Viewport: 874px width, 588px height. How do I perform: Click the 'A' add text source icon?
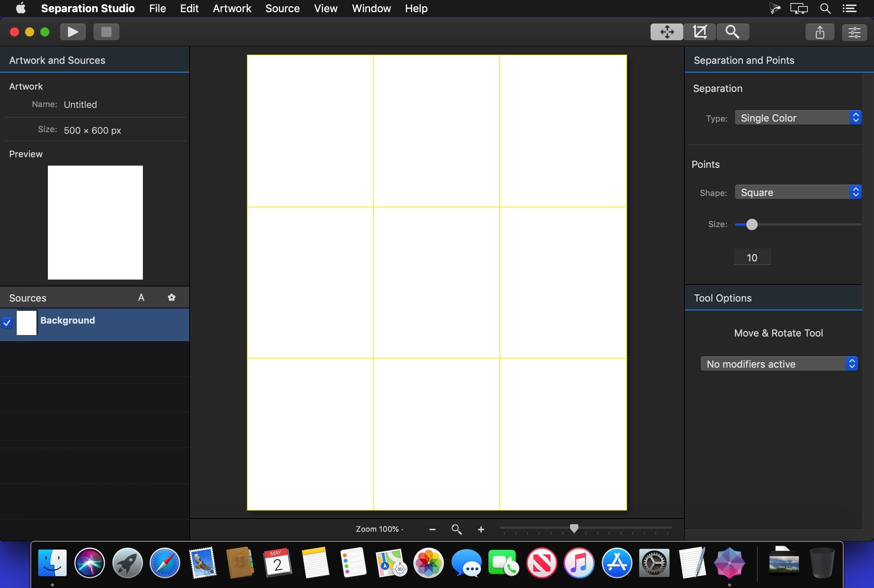(x=141, y=297)
